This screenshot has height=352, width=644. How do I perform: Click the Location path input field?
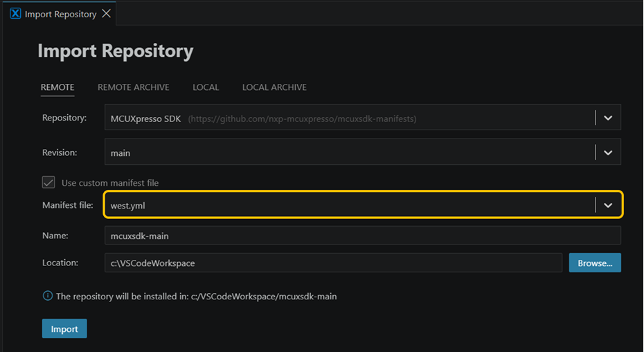(333, 263)
